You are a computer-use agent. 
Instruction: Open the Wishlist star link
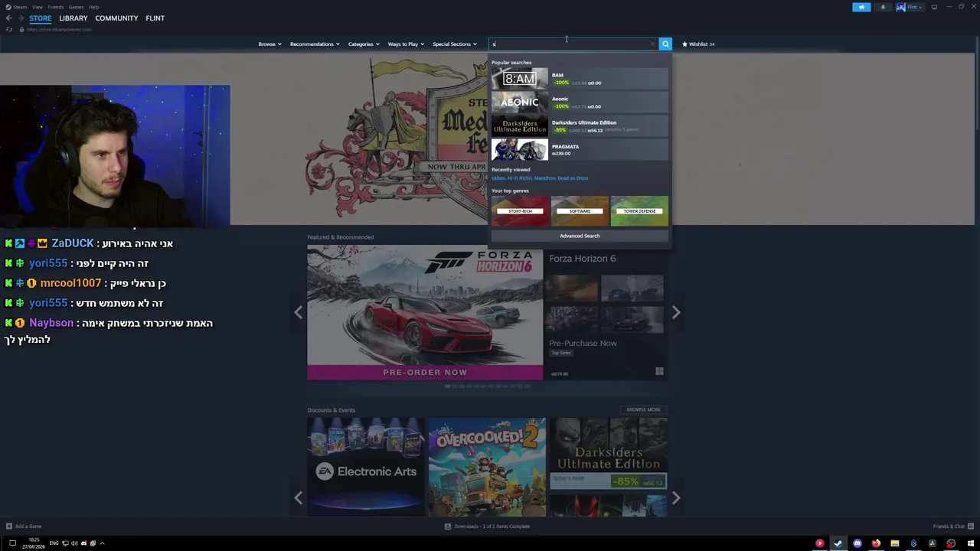click(698, 44)
